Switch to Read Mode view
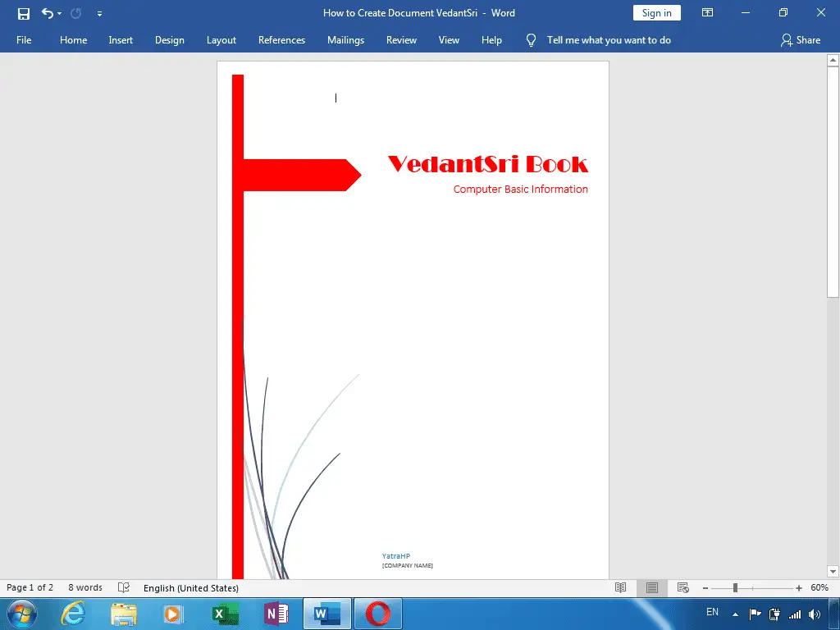 click(620, 587)
